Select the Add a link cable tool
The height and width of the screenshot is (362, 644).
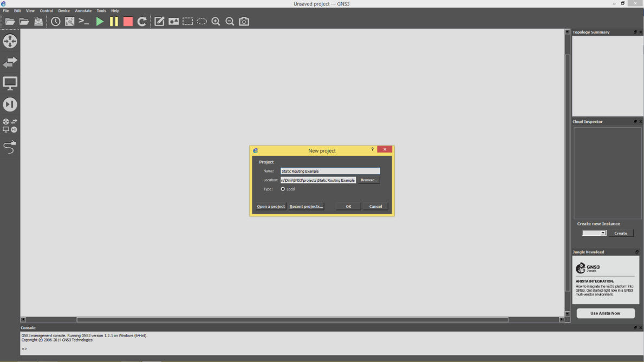tap(10, 147)
